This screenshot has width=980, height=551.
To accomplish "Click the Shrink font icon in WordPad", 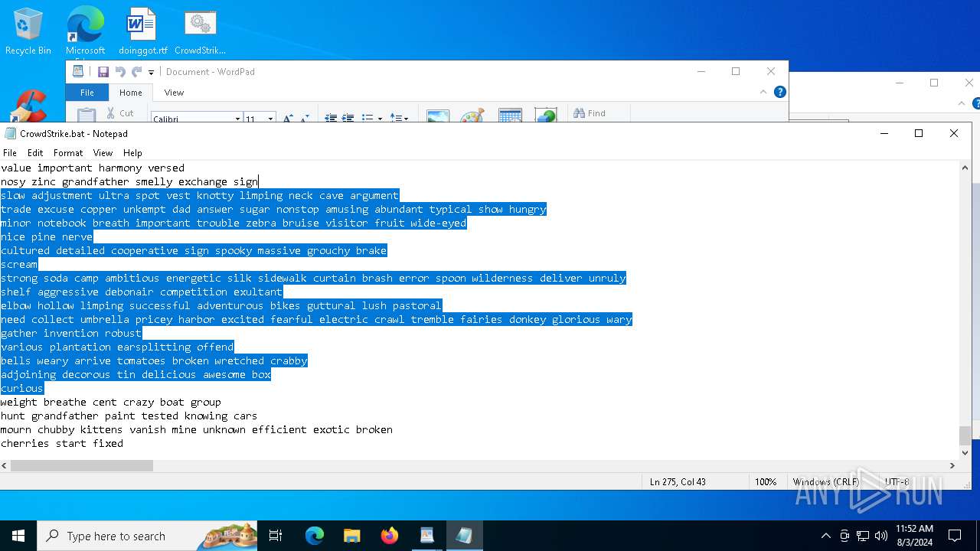I will tap(303, 119).
